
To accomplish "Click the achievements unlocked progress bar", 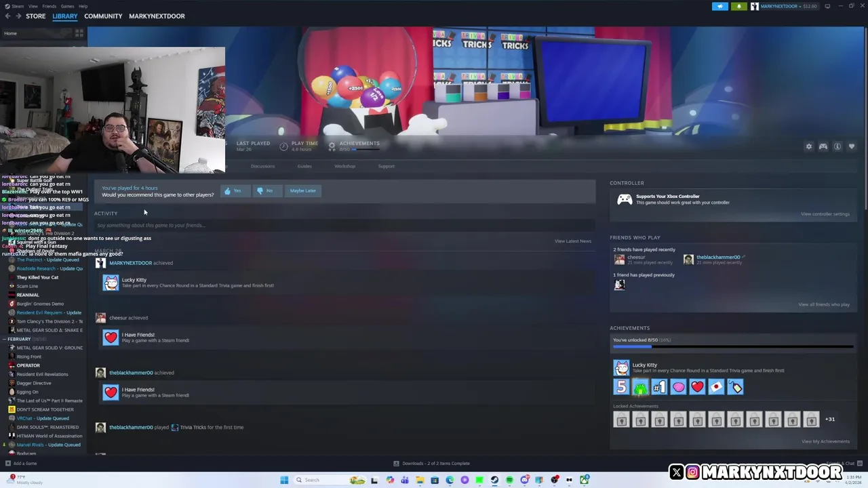I will [x=733, y=346].
